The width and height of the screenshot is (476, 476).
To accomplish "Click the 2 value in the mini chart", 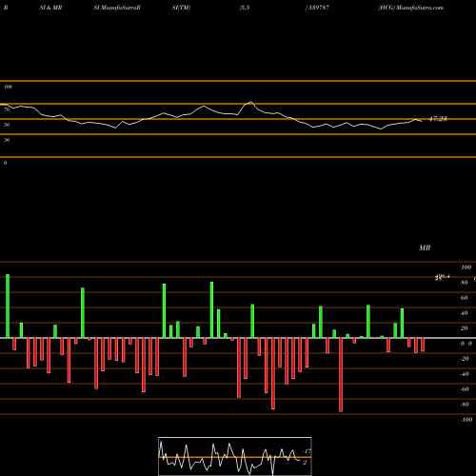I will point(305,463).
